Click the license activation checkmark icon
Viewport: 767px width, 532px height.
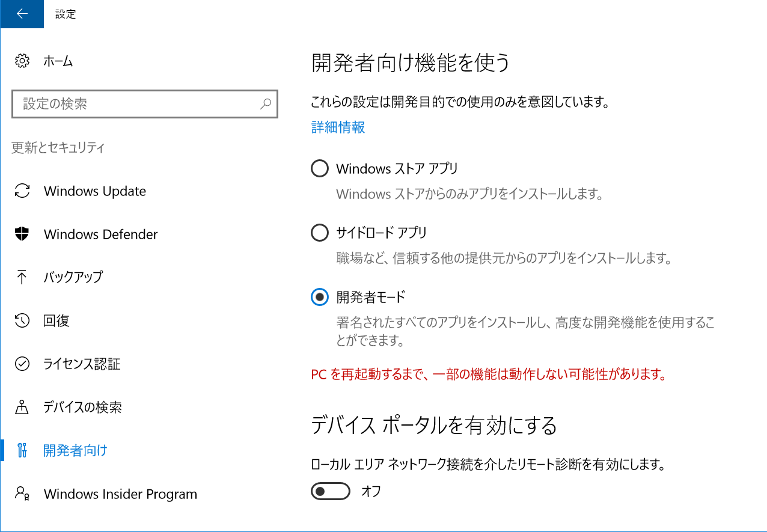pos(22,364)
